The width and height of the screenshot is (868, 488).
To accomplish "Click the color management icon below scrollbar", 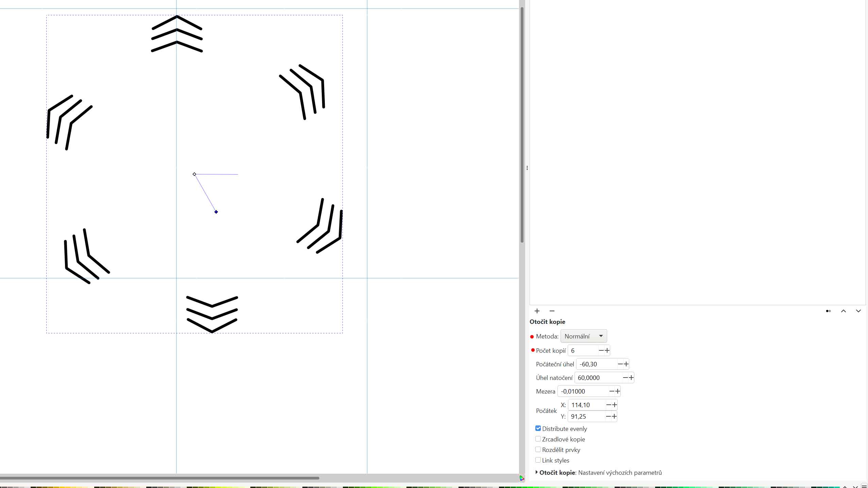I will click(522, 478).
